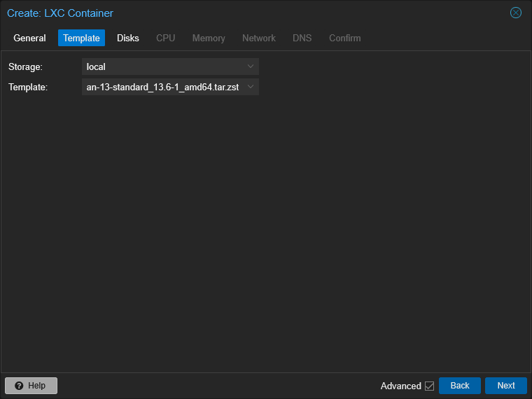
Task: Click the Create: LXC Container title
Action: pos(60,13)
